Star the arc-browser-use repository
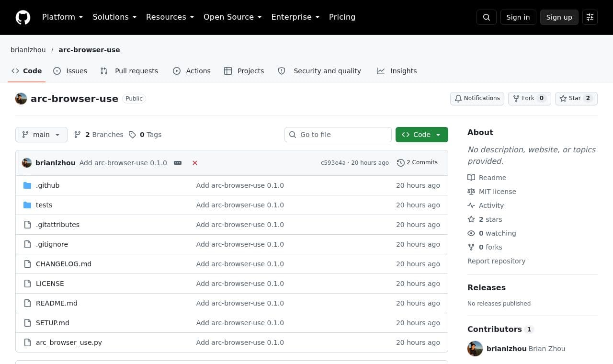The image size is (613, 364). point(576,99)
